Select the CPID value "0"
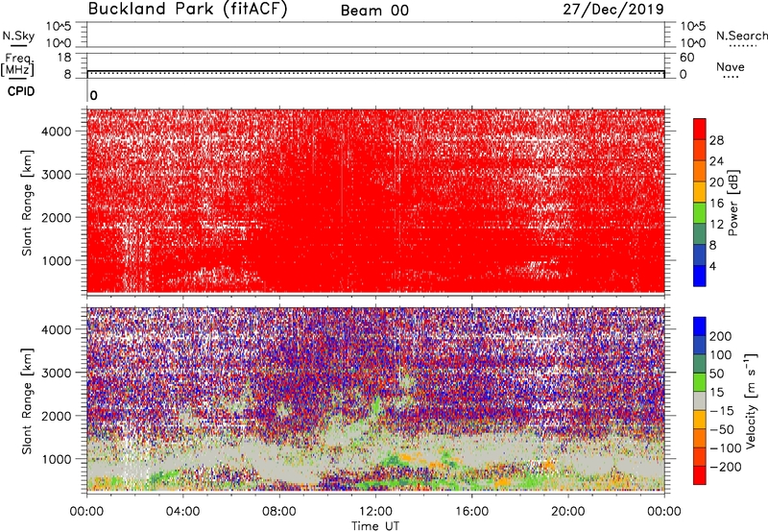 click(93, 95)
